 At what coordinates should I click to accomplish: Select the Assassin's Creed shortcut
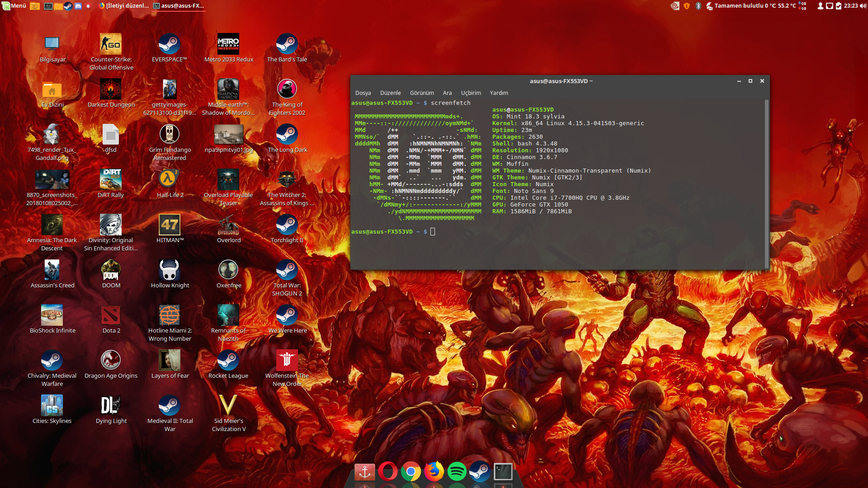click(x=52, y=274)
